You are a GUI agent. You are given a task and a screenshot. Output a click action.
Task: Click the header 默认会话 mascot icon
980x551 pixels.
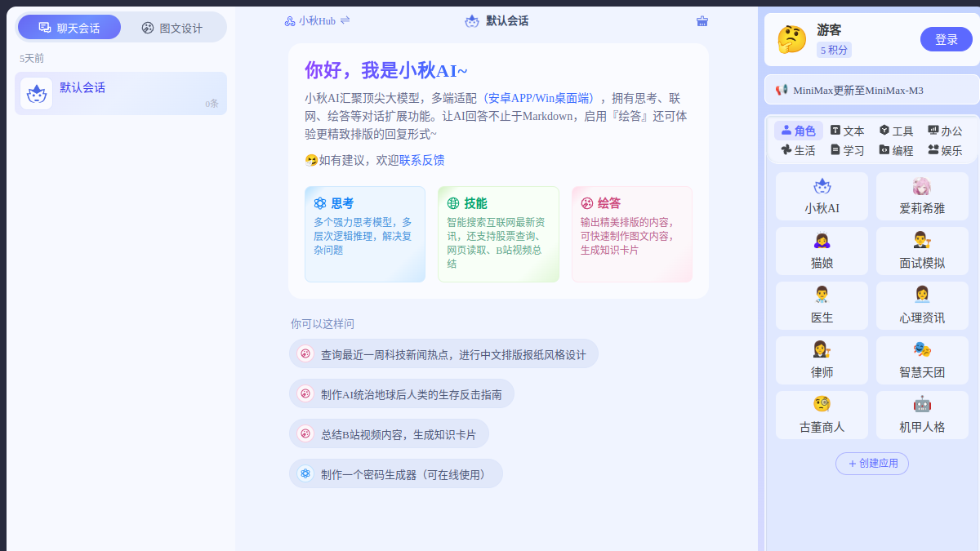472,21
